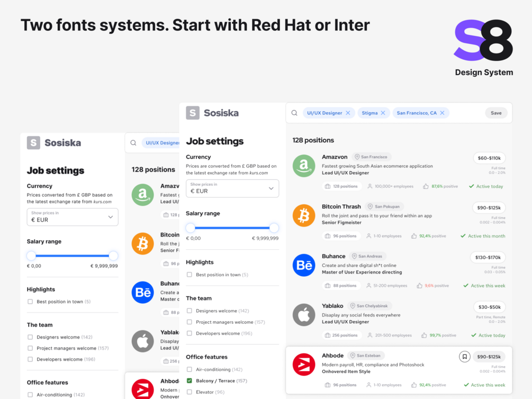Click 9,6% positive rating on Buhance
The height and width of the screenshot is (399, 532).
pyautogui.click(x=433, y=286)
